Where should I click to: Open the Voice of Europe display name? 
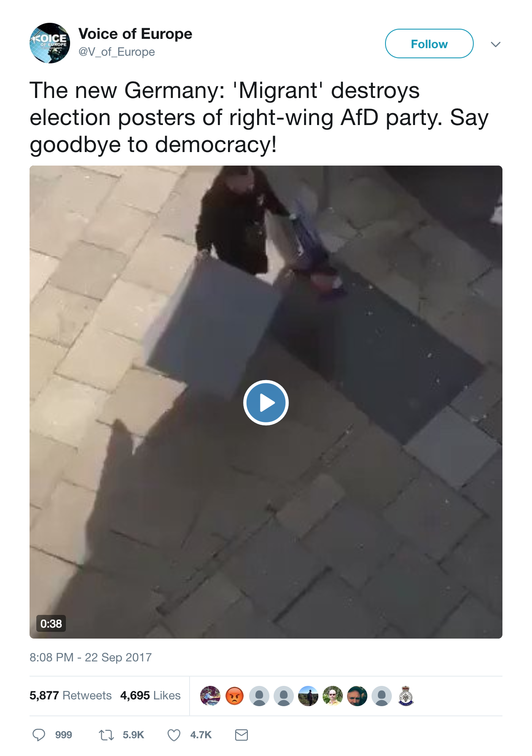[x=135, y=34]
